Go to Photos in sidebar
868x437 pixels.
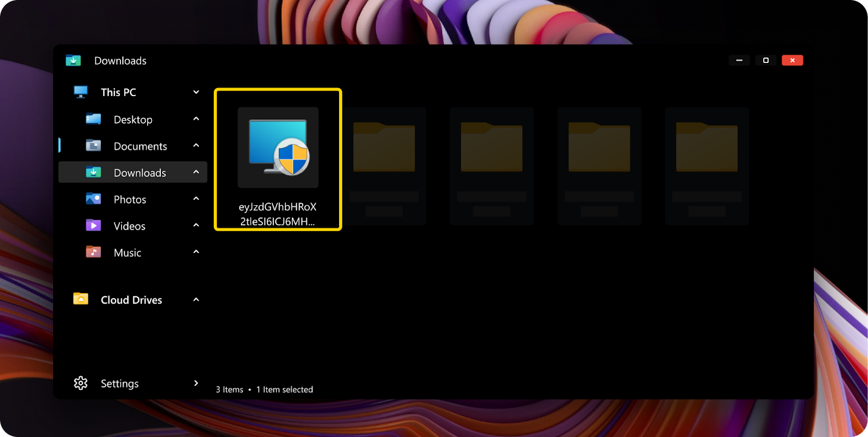pos(130,199)
